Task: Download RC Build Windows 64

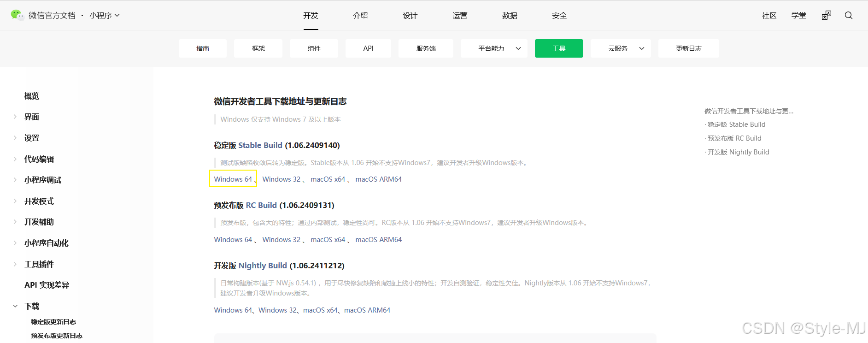Action: (x=233, y=239)
